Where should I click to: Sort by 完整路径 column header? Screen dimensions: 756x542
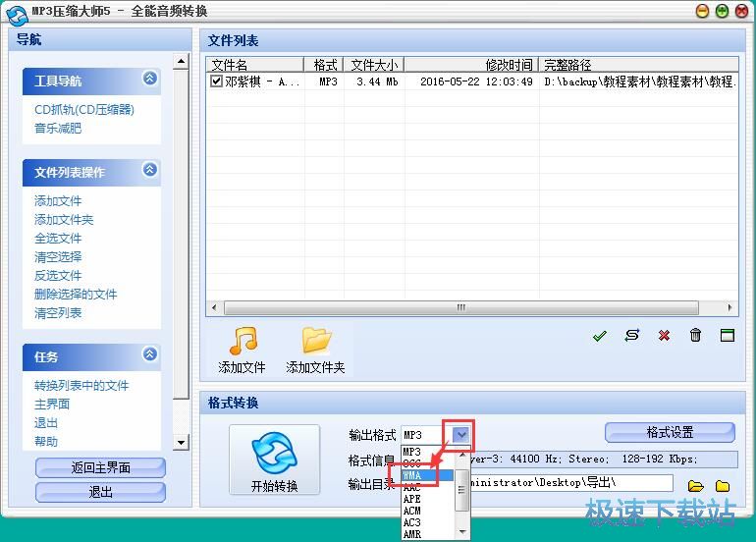coord(638,65)
